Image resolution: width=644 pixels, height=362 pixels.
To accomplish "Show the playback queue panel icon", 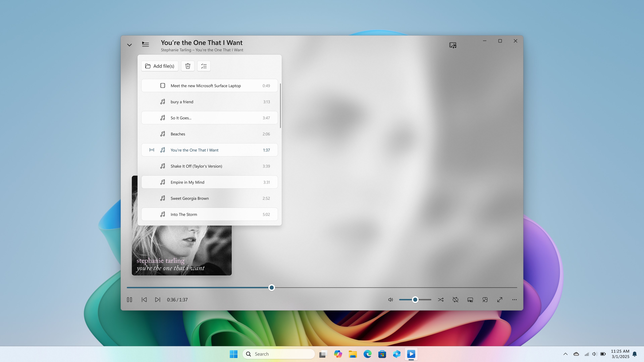I will coord(146,44).
